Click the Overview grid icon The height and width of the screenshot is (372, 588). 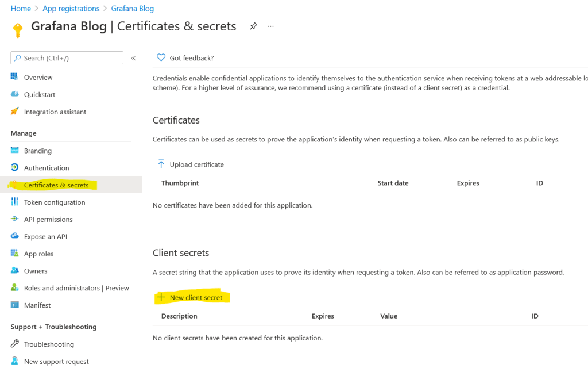[15, 77]
